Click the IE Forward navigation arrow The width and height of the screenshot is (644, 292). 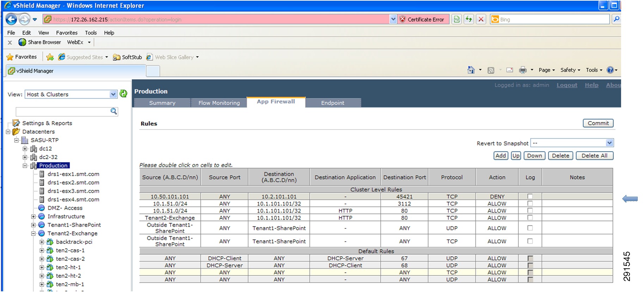(x=24, y=19)
